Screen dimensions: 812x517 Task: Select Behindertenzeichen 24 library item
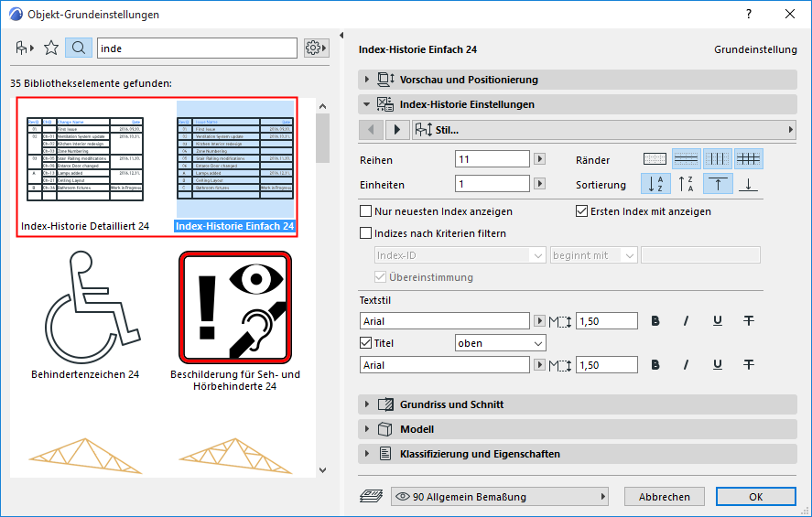(85, 315)
